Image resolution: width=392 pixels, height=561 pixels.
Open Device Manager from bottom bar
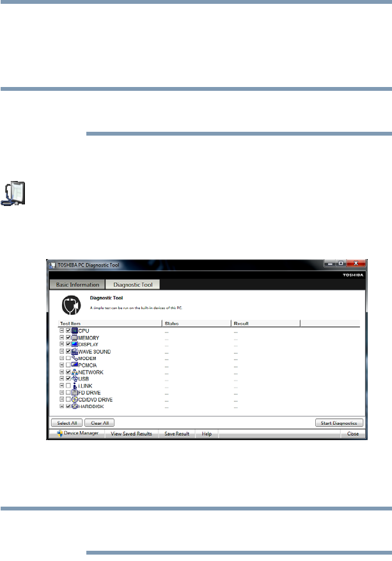point(77,433)
